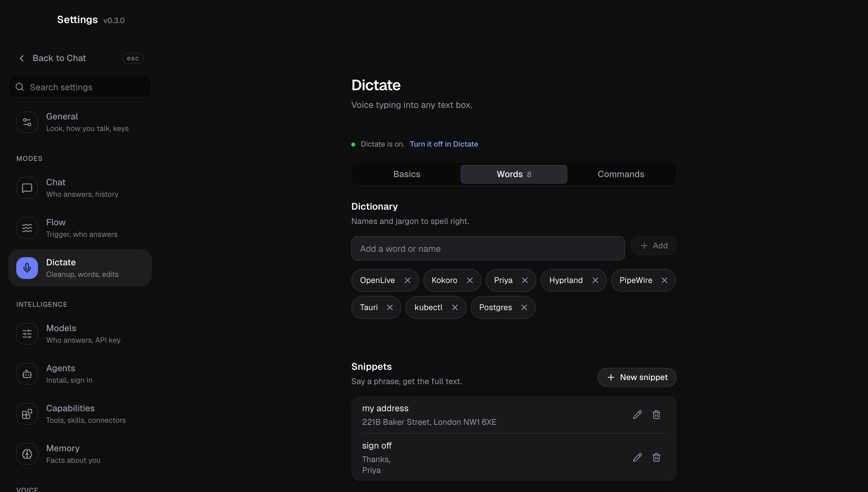Viewport: 868px width, 492px height.
Task: Click the Snippets section heading
Action: tap(372, 366)
